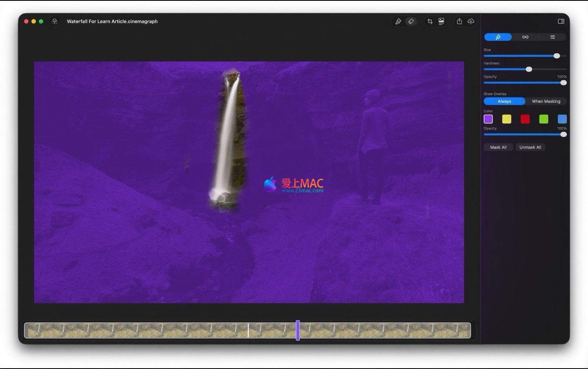
Task: Click the share export icon
Action: pyautogui.click(x=459, y=21)
